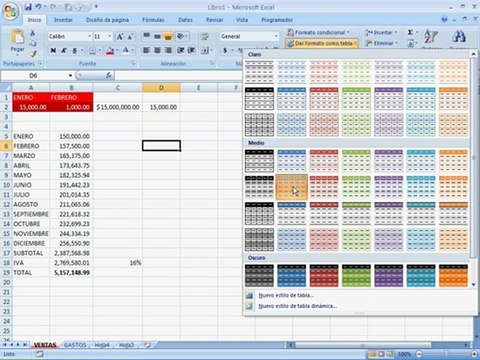480x360 pixels.
Task: Click the Pegar paste icon
Action: click(x=17, y=37)
